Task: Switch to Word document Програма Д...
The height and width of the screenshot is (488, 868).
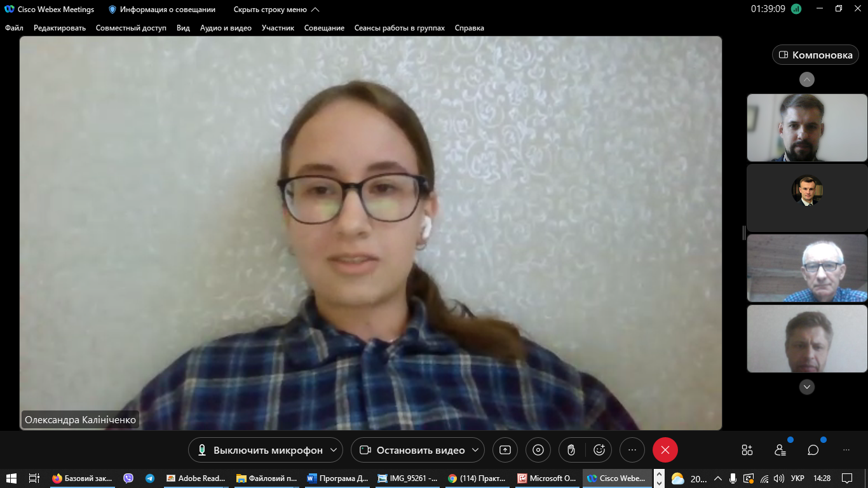Action: (x=337, y=478)
